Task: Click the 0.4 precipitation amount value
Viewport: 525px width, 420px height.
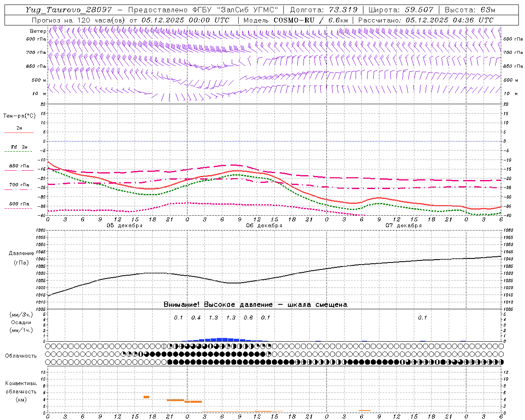Action: click(x=196, y=317)
